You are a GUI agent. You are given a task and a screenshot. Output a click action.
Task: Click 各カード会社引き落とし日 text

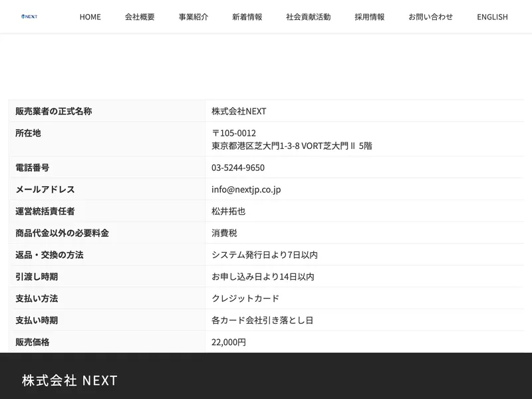coord(262,321)
